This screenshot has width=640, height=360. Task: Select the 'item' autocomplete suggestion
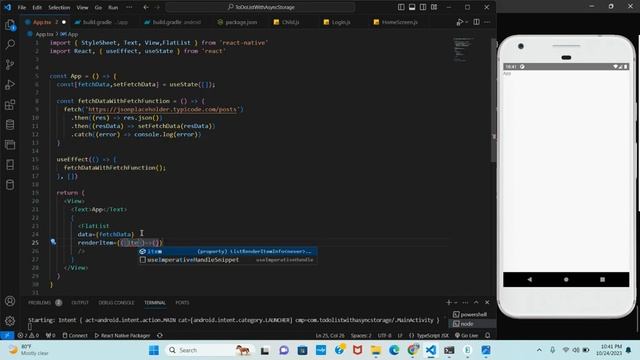point(228,251)
